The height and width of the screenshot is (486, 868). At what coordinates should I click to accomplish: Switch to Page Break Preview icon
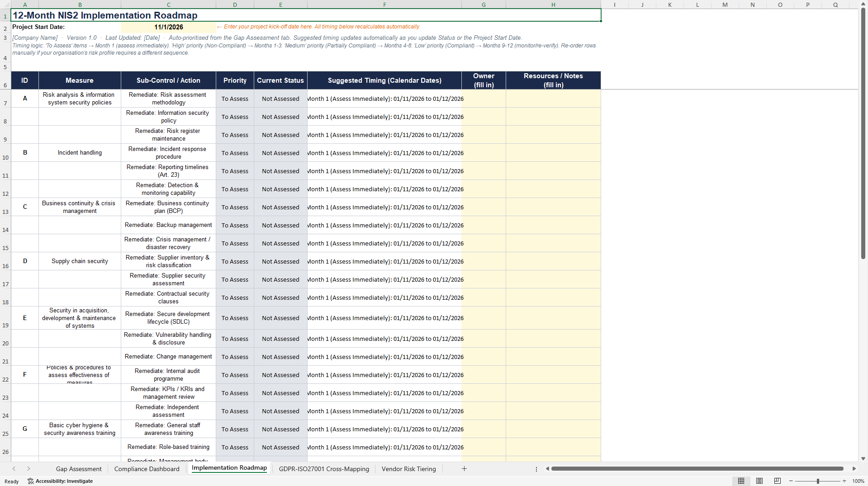tap(778, 481)
